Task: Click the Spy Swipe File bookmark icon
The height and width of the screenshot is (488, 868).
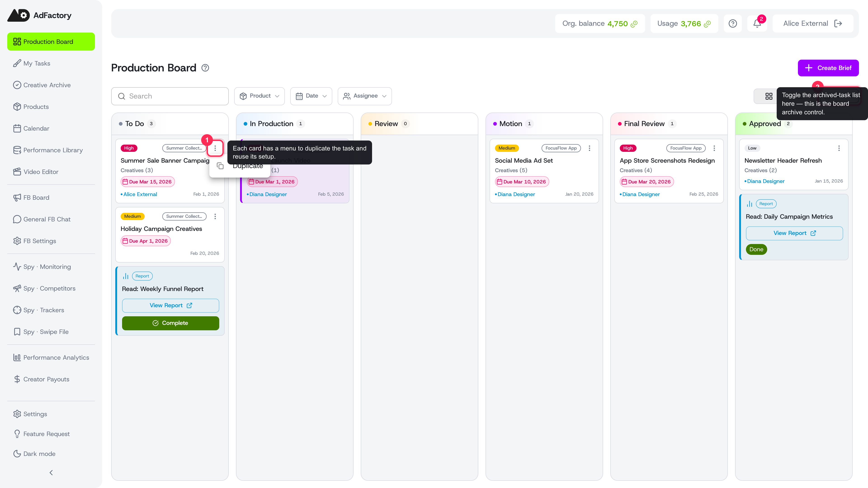Action: pyautogui.click(x=17, y=332)
